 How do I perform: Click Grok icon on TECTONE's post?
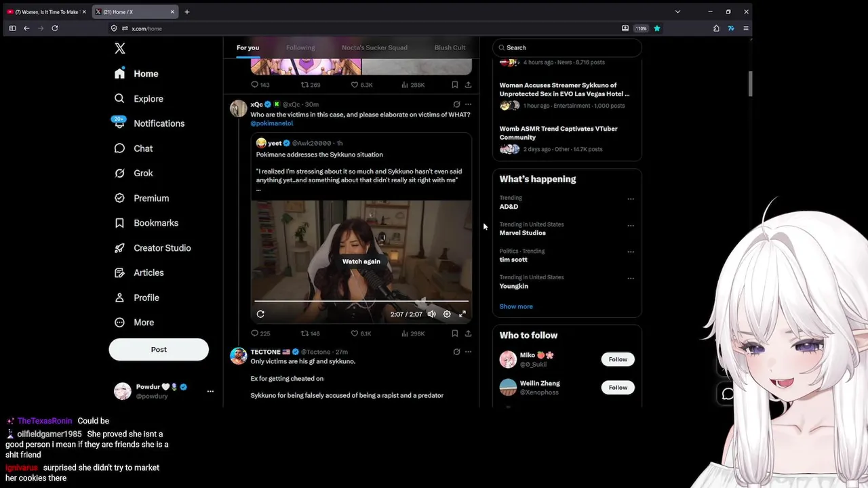(456, 352)
